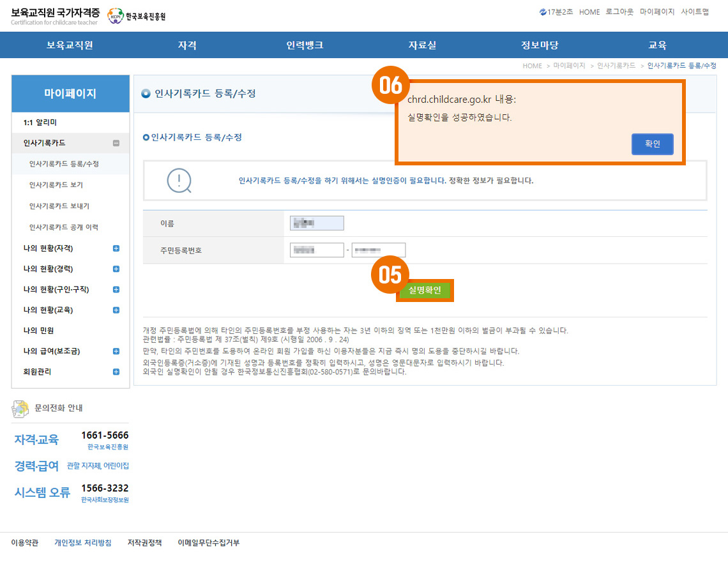The image size is (728, 574).
Task: Expand 회원관리 plus icon
Action: tap(116, 372)
